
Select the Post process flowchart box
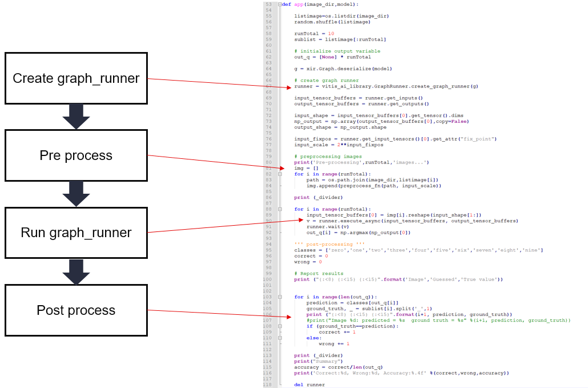(x=76, y=310)
